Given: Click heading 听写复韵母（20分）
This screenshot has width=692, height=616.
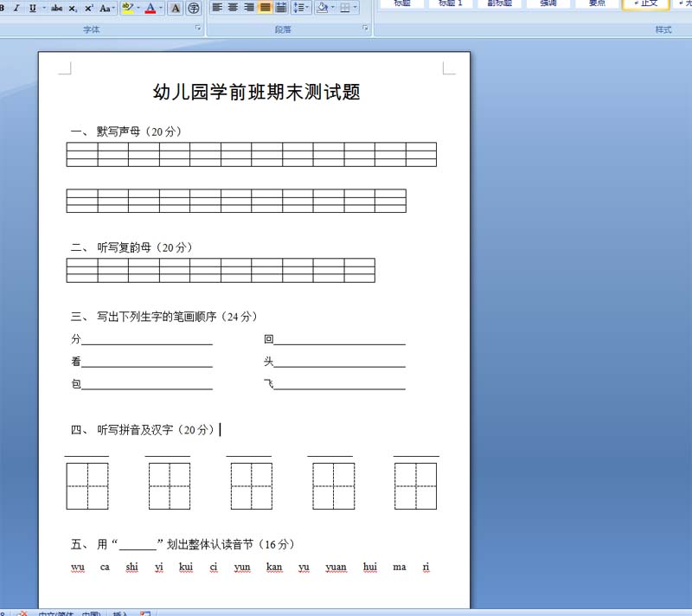Looking at the screenshot, I should click(x=144, y=247).
